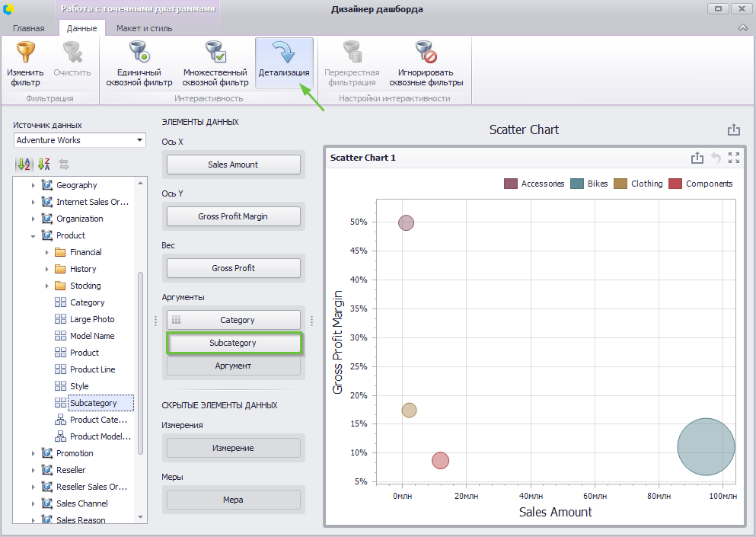
Task: Maximize Scatter Chart 1 item fullscreen
Action: (734, 157)
